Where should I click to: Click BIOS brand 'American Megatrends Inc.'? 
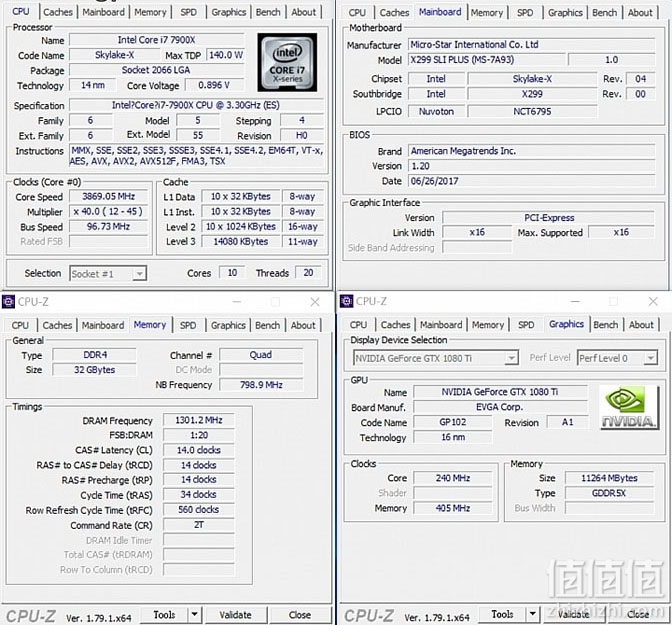(x=531, y=151)
